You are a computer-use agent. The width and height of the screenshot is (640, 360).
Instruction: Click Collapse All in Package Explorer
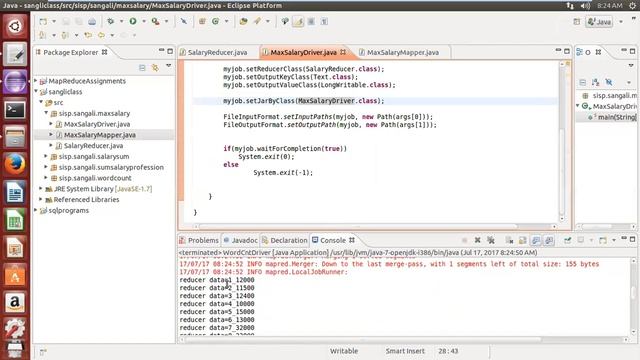point(142,67)
